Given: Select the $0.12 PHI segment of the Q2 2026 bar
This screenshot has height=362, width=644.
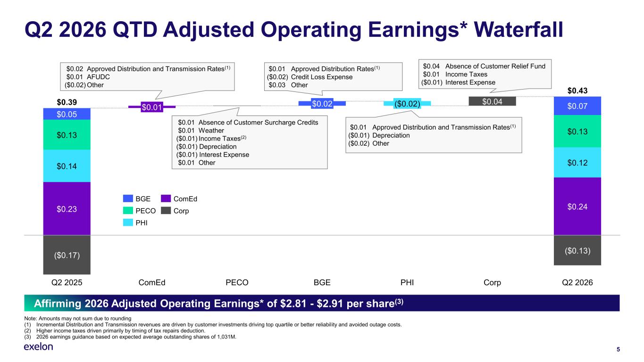Looking at the screenshot, I should click(577, 162).
